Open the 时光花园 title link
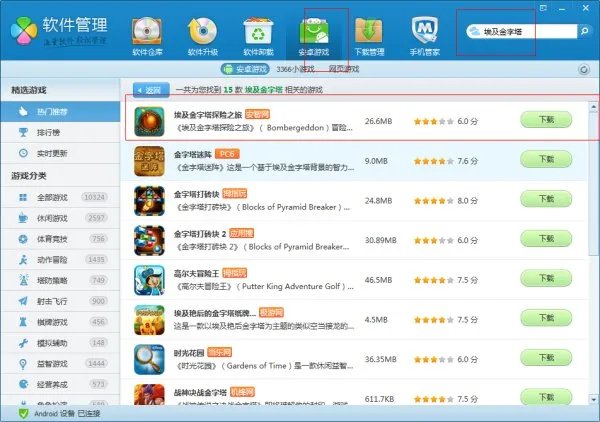600x422 pixels. click(189, 353)
